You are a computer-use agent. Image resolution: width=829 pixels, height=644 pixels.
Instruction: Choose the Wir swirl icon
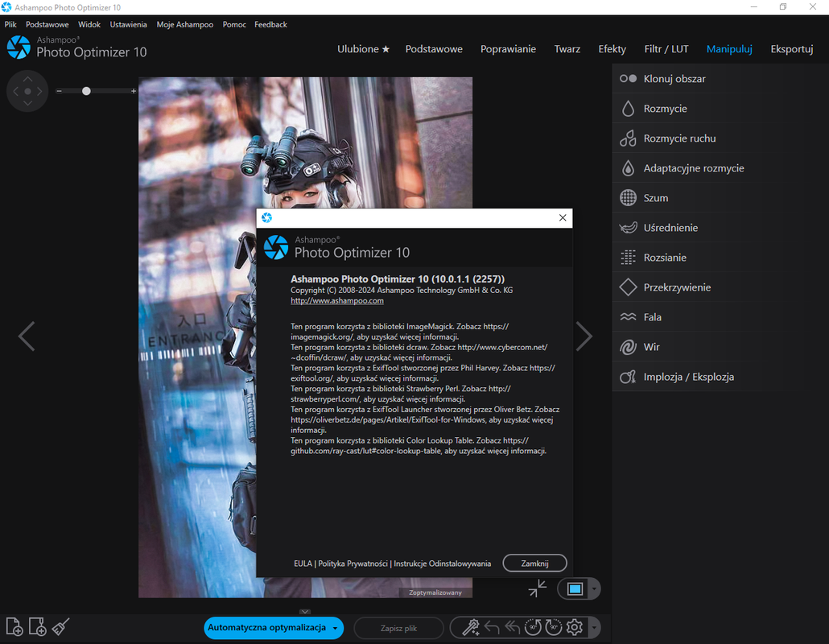628,348
